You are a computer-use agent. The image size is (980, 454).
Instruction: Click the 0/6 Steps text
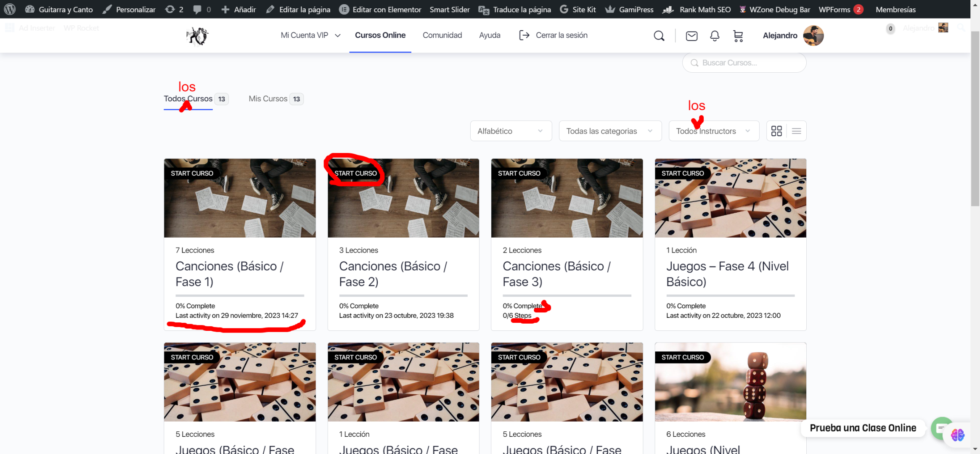[517, 316]
